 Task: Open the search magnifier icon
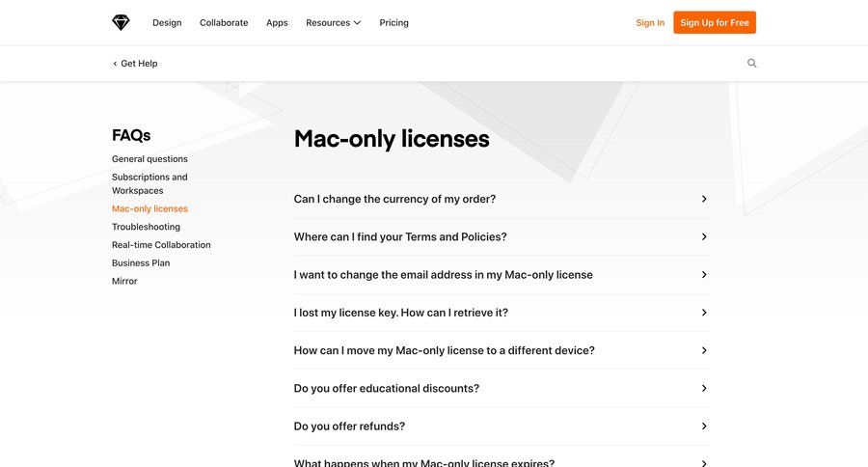point(751,64)
